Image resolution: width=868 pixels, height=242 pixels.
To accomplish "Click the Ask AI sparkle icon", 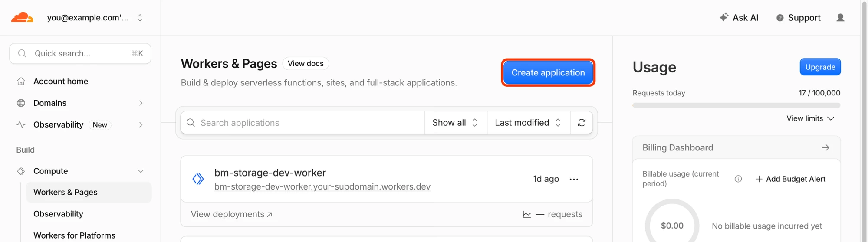I will [x=723, y=17].
